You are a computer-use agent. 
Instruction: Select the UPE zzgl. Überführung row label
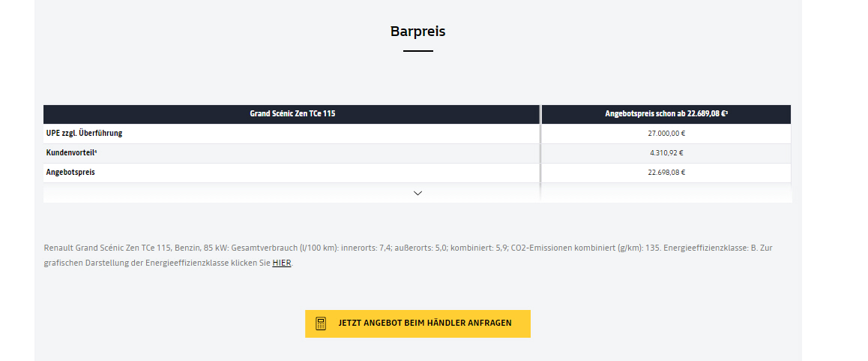(84, 133)
